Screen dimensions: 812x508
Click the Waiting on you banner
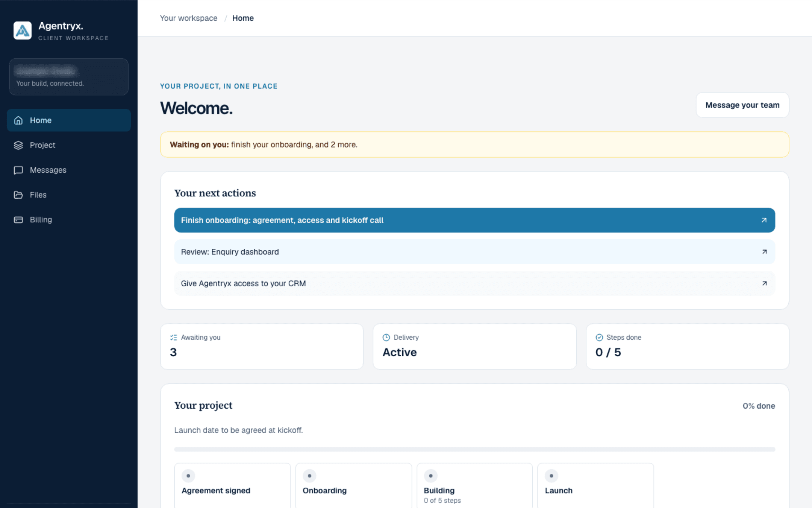474,144
